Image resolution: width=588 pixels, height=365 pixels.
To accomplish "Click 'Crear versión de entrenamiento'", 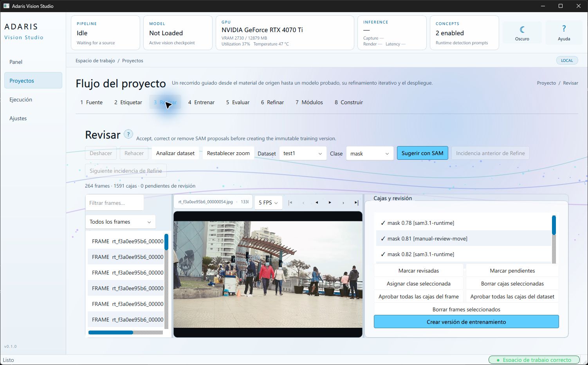I will tap(466, 322).
